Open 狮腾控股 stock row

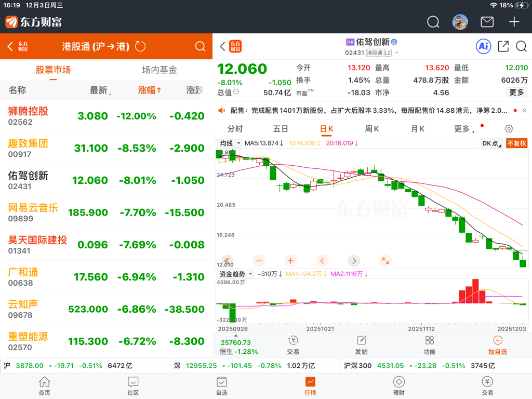tap(106, 116)
